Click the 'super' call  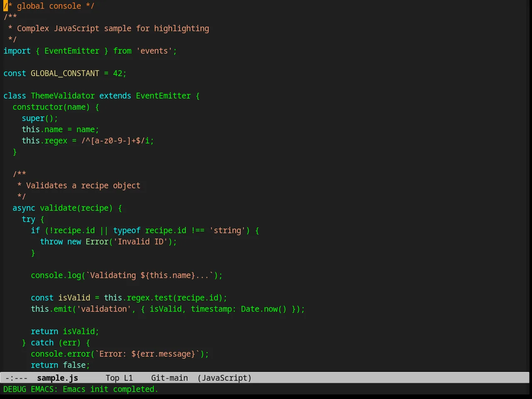coord(33,118)
